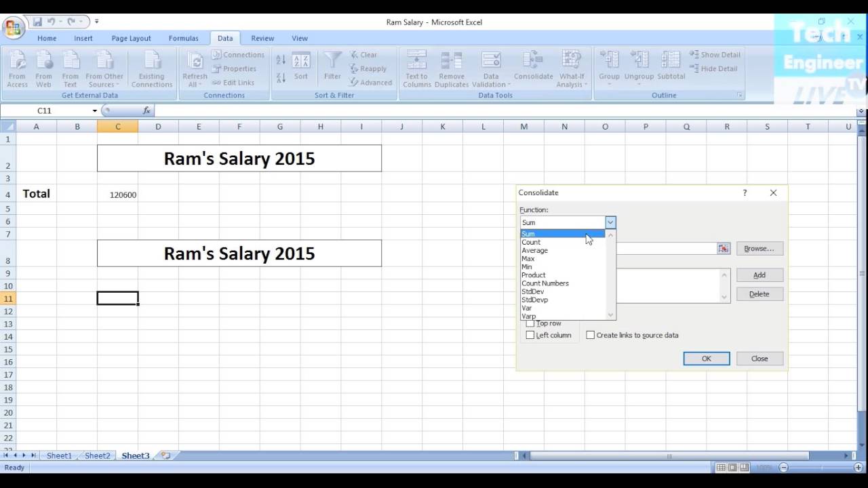Image resolution: width=868 pixels, height=488 pixels.
Task: Click the Browse... button
Action: 759,249
